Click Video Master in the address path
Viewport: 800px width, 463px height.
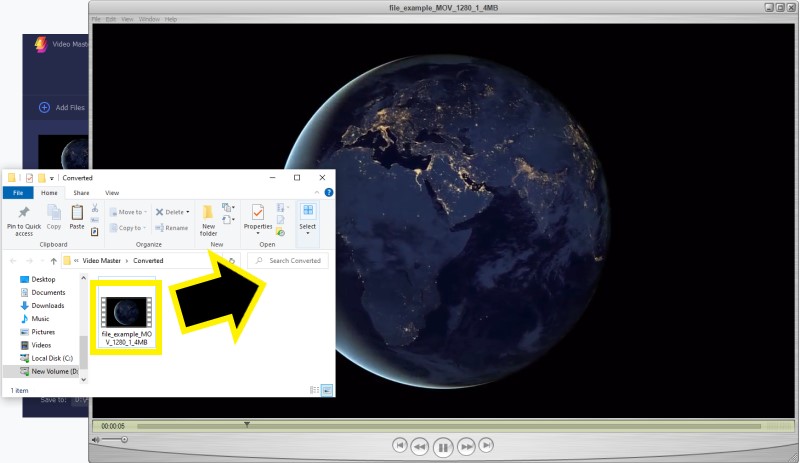102,260
